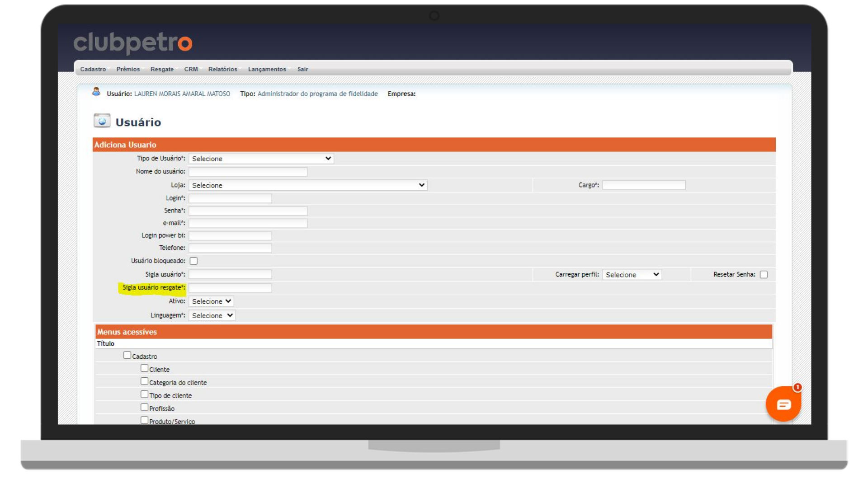Focus the Sigla usuário resgate field
The image size is (868, 488).
pyautogui.click(x=230, y=288)
